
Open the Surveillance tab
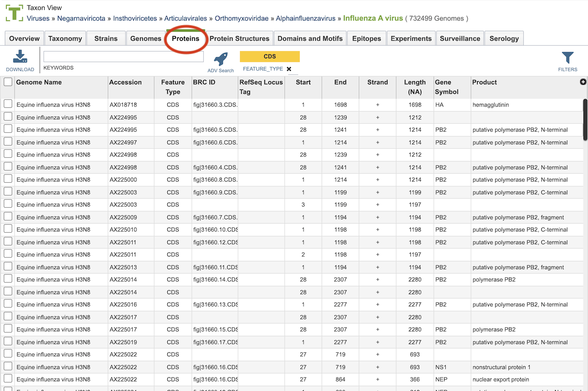460,38
